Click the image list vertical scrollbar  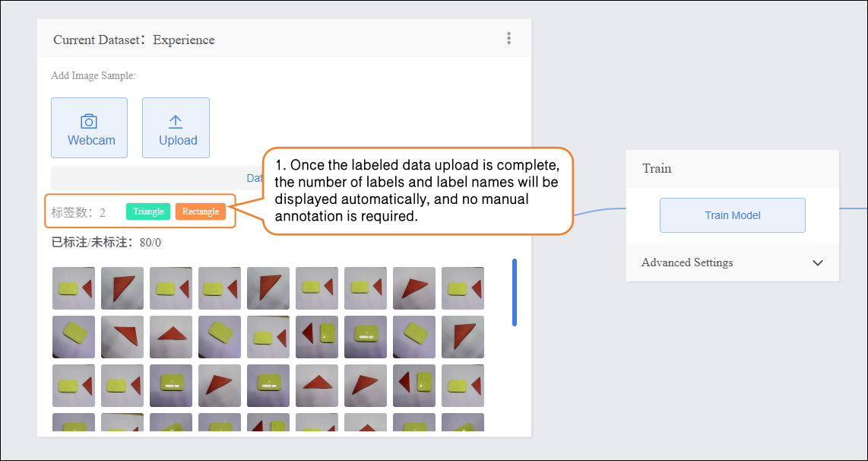(515, 292)
